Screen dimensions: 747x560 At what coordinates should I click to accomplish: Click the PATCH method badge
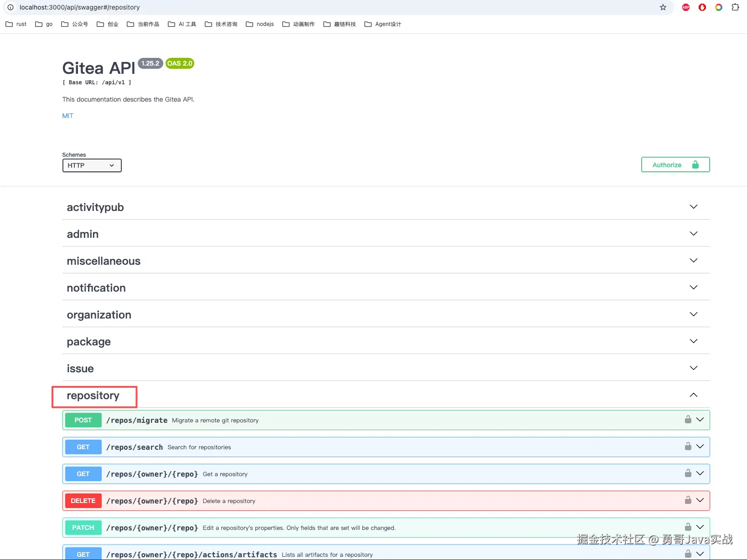[83, 528]
